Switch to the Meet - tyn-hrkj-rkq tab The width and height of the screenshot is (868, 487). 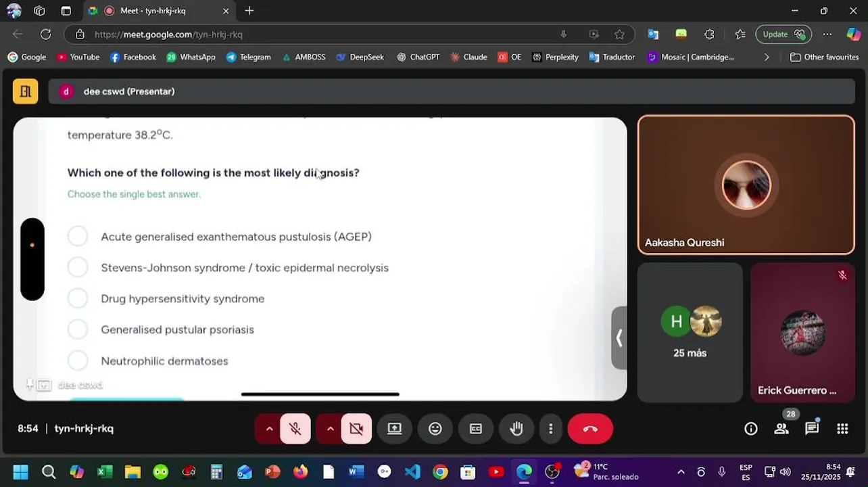pos(160,11)
